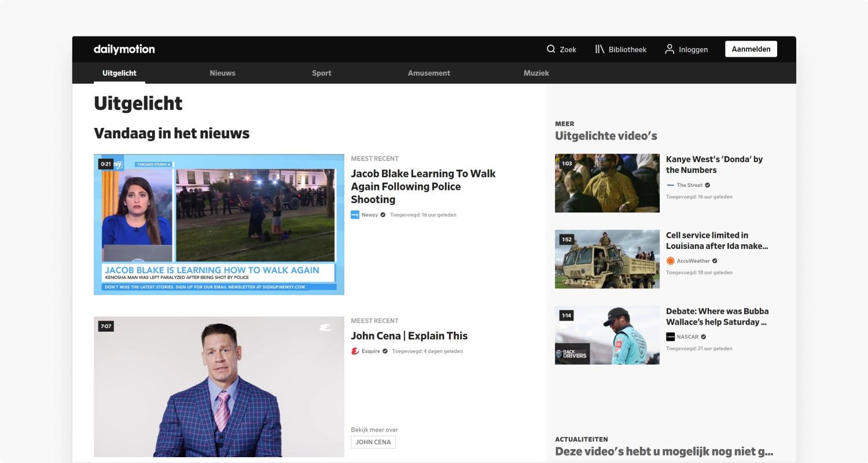Click the NASCAR channel avatar

pyautogui.click(x=671, y=337)
